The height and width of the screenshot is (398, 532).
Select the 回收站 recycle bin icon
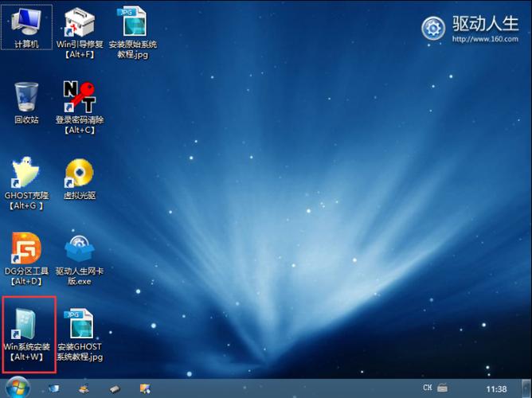pyautogui.click(x=26, y=103)
